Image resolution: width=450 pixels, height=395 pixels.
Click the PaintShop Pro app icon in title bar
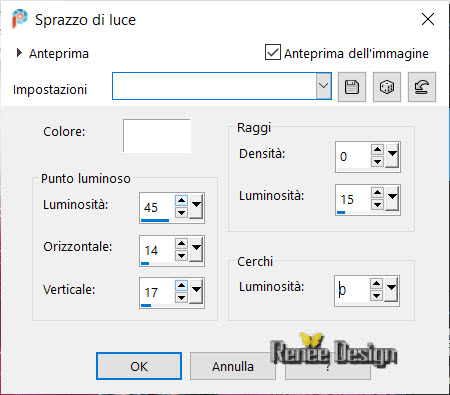pyautogui.click(x=19, y=19)
